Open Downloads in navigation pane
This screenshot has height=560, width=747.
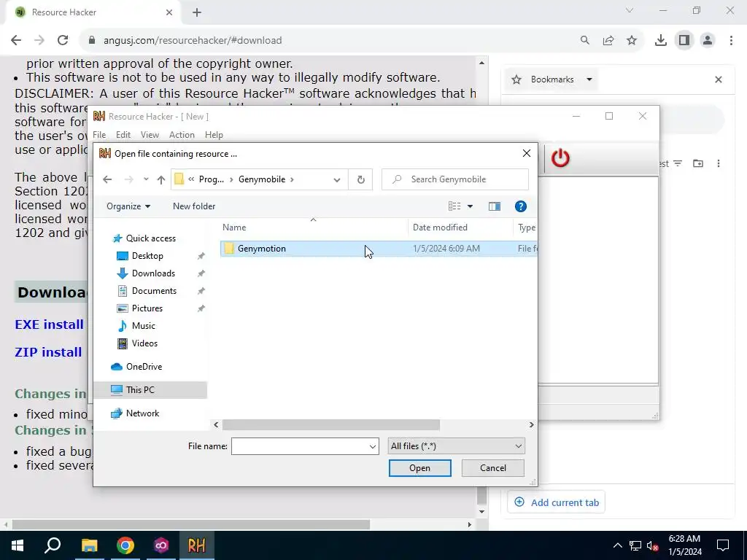[x=153, y=273]
